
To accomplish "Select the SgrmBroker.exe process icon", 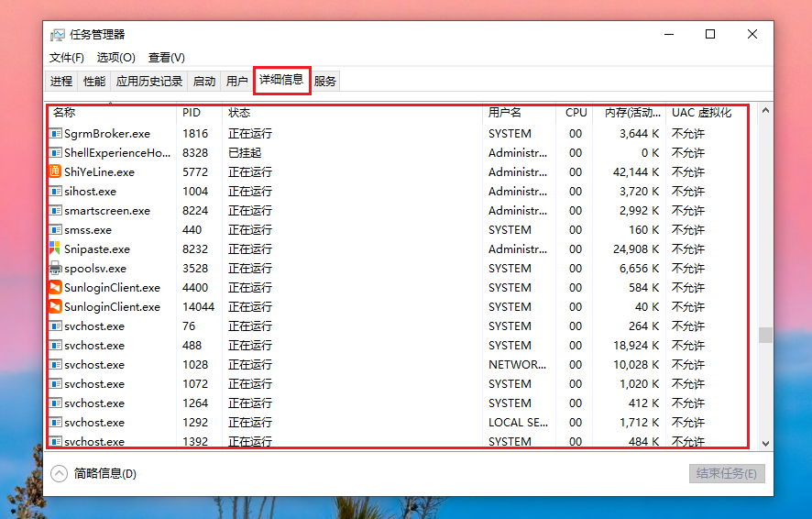I will pos(55,133).
